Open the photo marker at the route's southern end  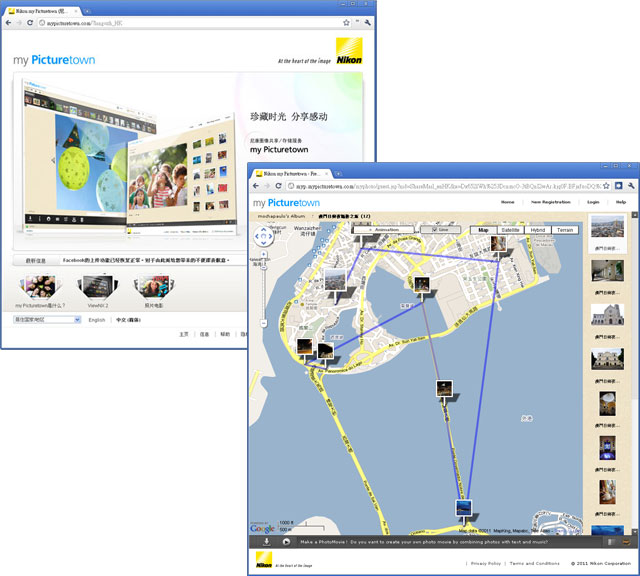coord(464,508)
